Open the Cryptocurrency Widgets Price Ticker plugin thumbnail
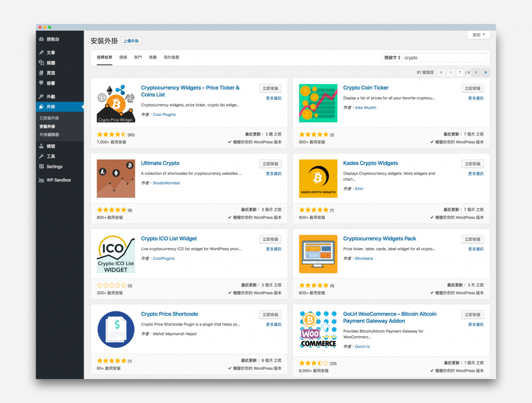The image size is (532, 403). tap(116, 103)
